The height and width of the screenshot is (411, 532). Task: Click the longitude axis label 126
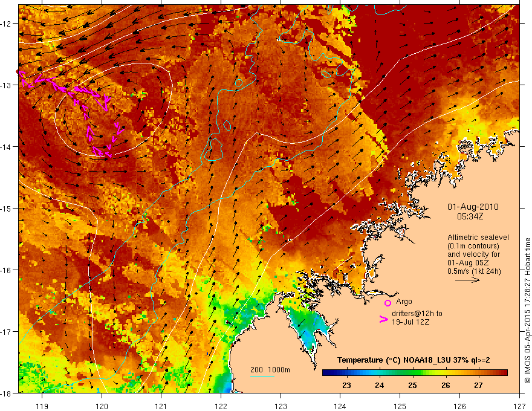click(x=459, y=406)
